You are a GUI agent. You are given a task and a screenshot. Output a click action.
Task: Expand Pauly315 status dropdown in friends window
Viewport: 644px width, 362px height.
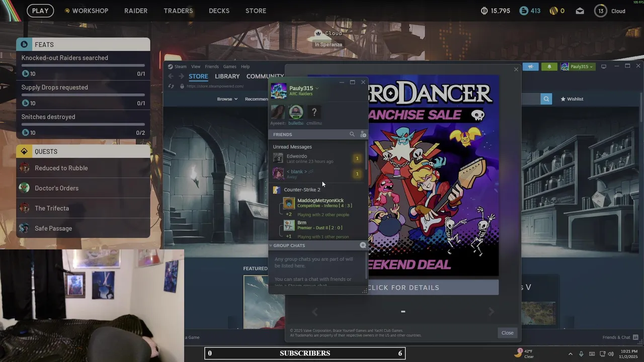click(x=317, y=88)
